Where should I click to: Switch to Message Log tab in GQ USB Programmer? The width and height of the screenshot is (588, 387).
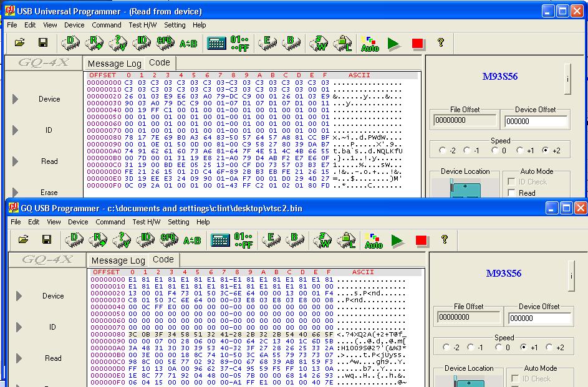pos(118,260)
